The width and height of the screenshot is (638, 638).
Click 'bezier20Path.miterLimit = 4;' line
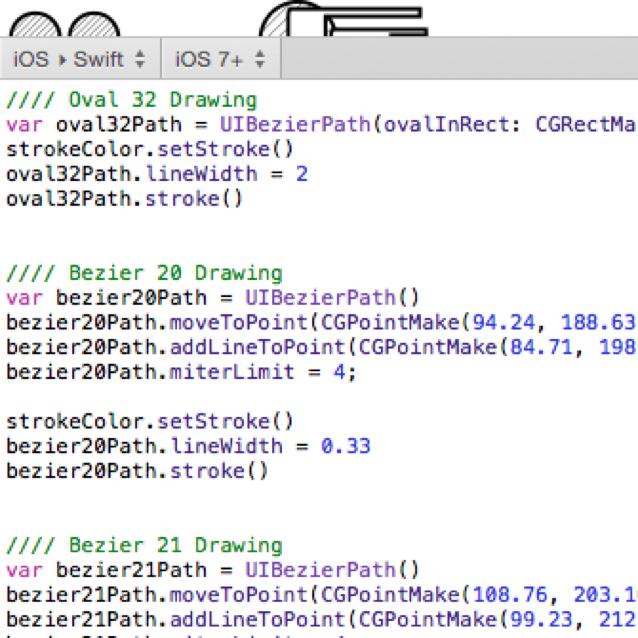(x=181, y=372)
